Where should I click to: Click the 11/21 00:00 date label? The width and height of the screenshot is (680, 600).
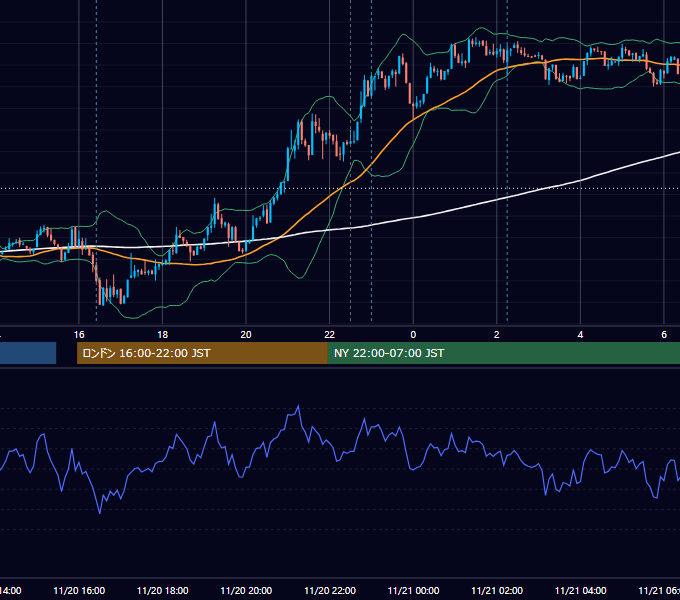tap(413, 590)
